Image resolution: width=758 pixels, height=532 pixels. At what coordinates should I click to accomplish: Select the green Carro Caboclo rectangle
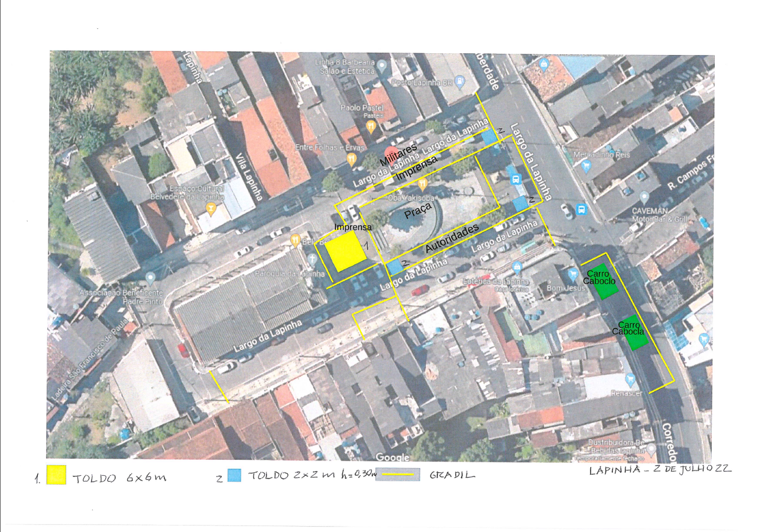(602, 281)
